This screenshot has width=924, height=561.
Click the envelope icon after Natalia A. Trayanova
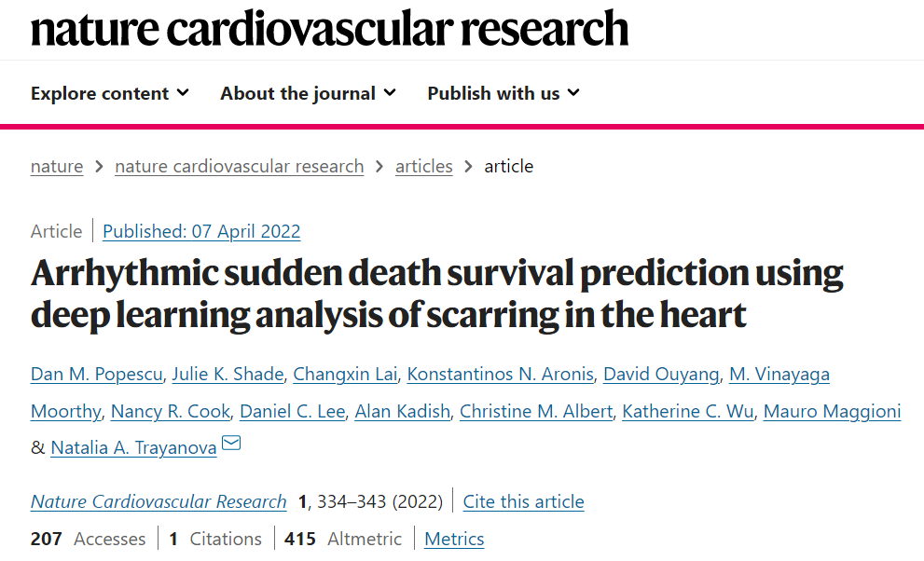pyautogui.click(x=231, y=443)
